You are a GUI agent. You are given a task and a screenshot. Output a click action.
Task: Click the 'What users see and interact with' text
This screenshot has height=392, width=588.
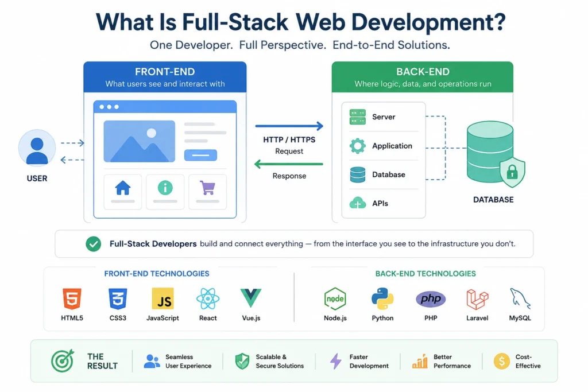[x=165, y=84]
